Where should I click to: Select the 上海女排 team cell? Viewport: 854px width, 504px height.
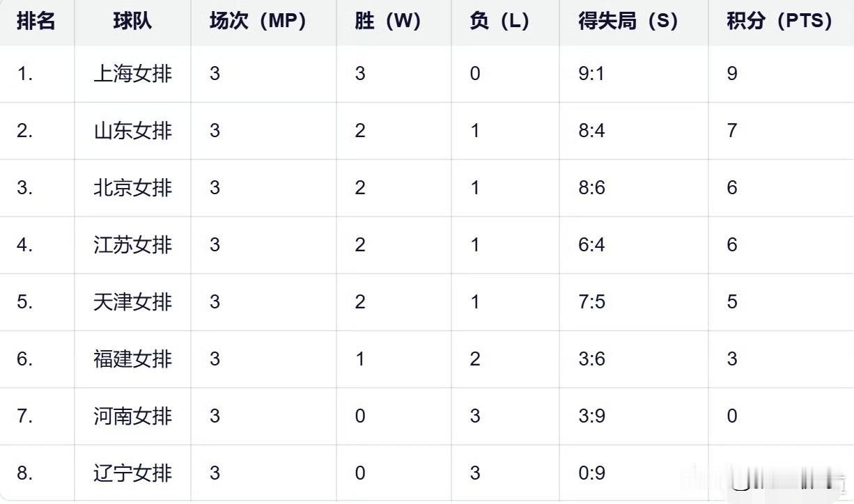pos(132,74)
